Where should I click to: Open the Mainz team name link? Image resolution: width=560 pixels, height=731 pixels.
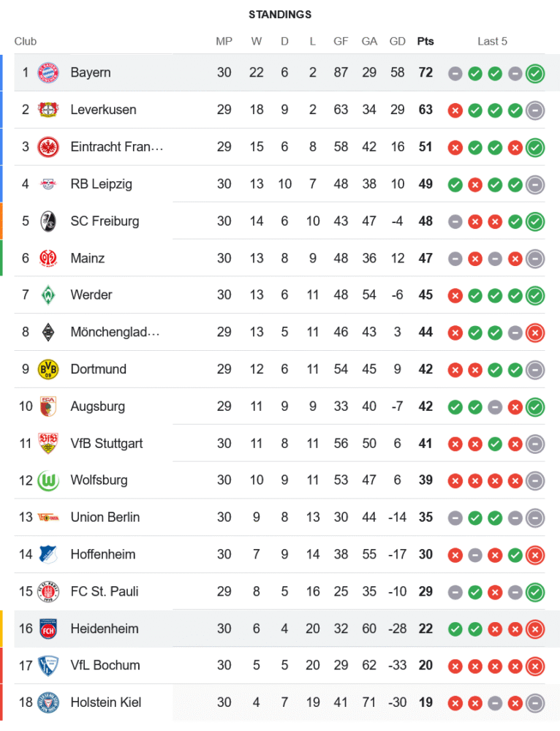click(87, 258)
